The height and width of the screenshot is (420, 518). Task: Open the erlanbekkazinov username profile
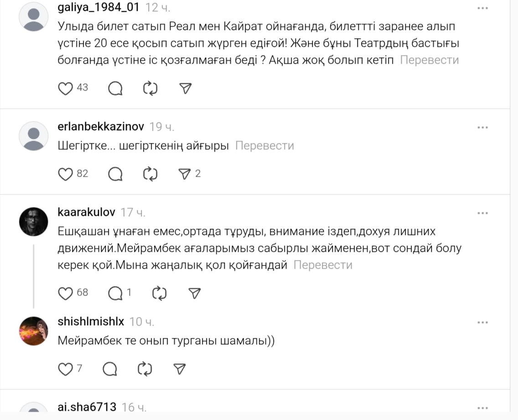(101, 127)
